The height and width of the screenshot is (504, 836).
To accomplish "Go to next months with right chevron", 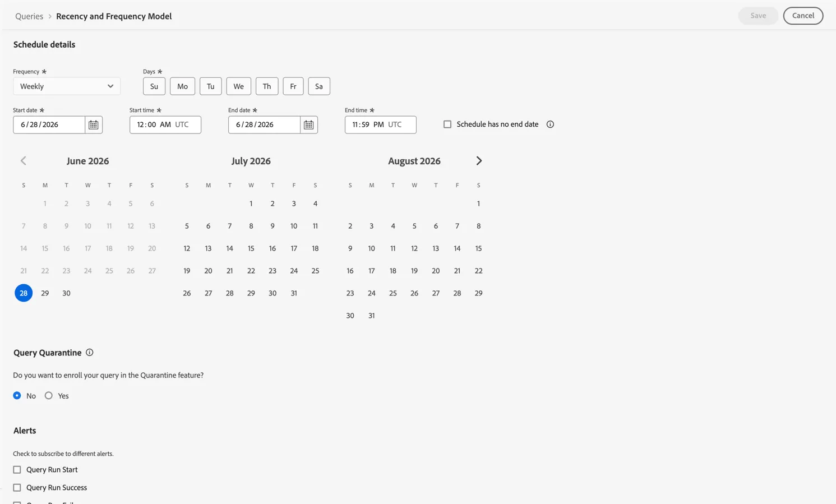I will (479, 161).
